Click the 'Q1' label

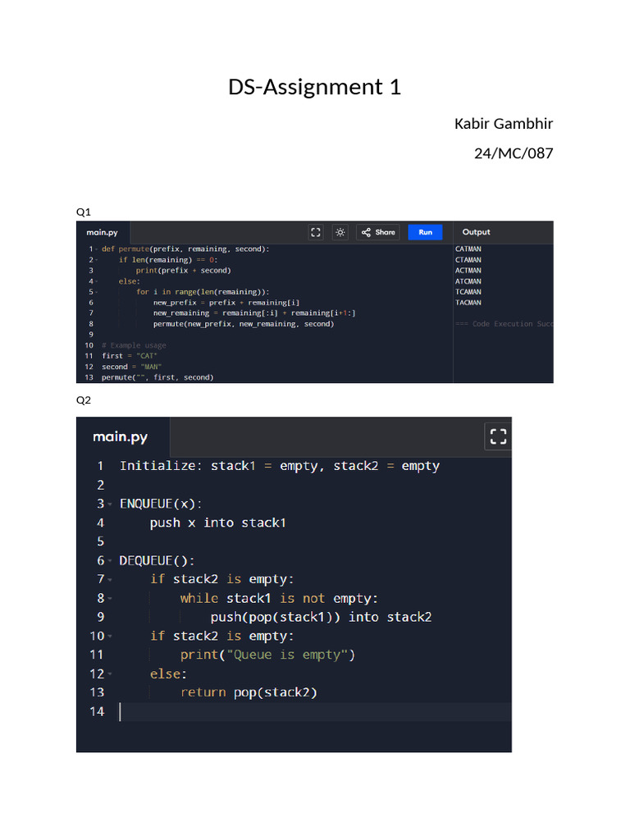click(x=84, y=212)
